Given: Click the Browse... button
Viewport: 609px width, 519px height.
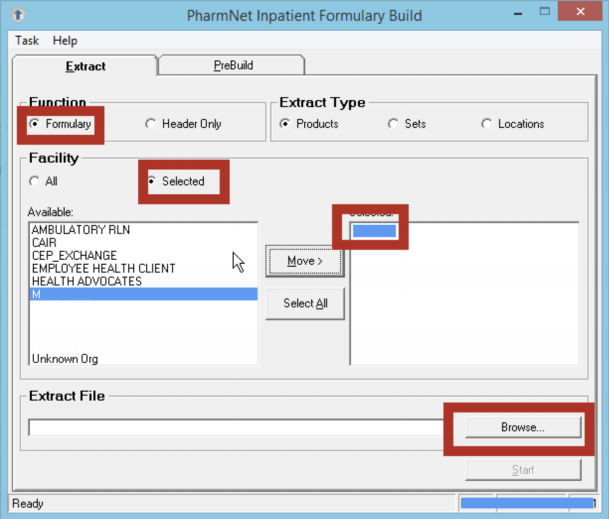Looking at the screenshot, I should click(x=522, y=427).
